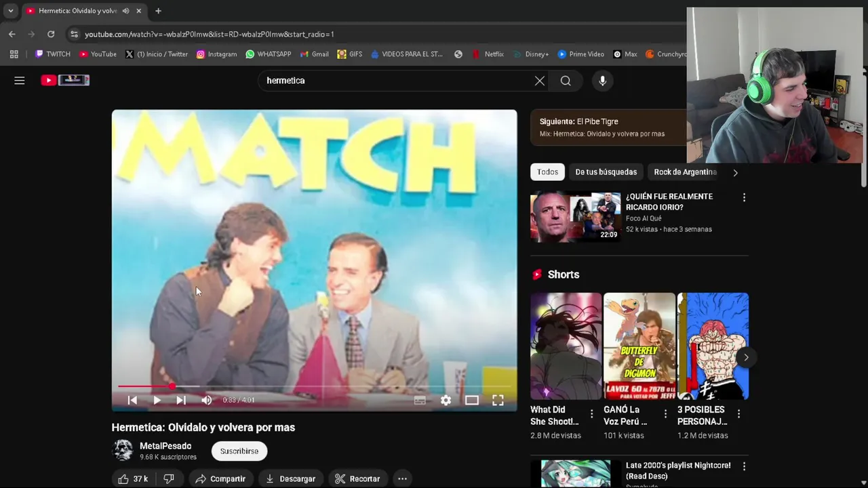Enter fullscreen video mode
This screenshot has height=488, width=868.
point(498,401)
